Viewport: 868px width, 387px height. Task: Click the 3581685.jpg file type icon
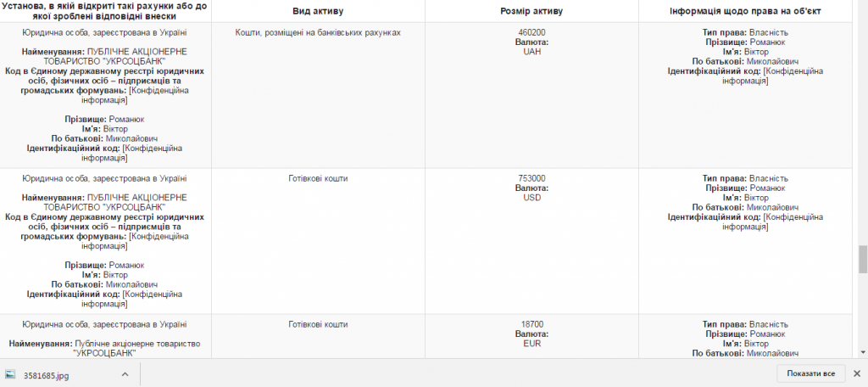(10, 374)
